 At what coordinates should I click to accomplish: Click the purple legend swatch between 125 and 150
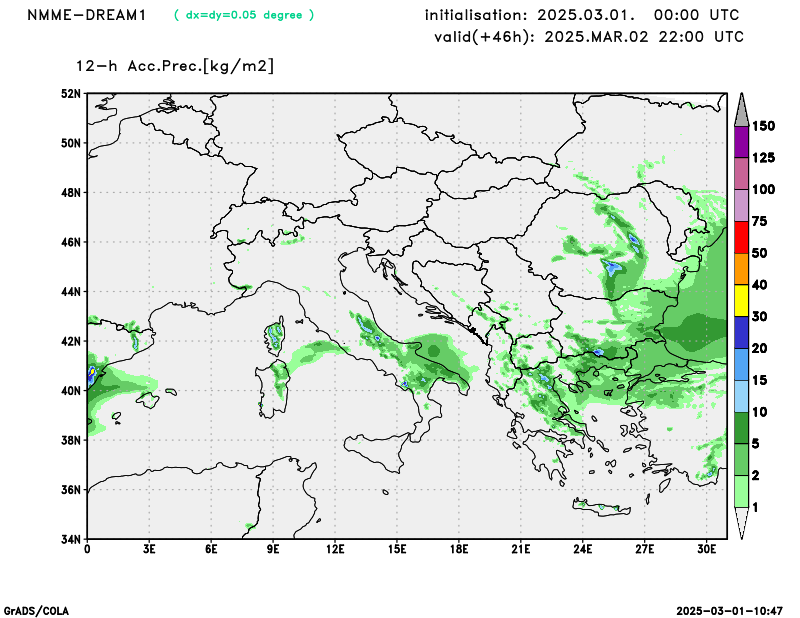pos(741,142)
